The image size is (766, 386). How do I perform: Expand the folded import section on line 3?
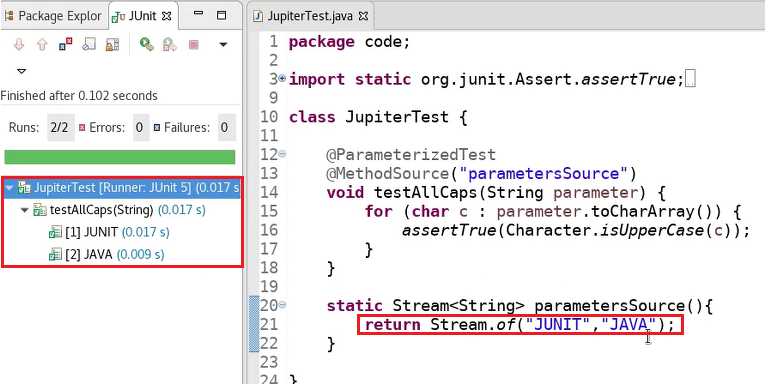(x=282, y=79)
